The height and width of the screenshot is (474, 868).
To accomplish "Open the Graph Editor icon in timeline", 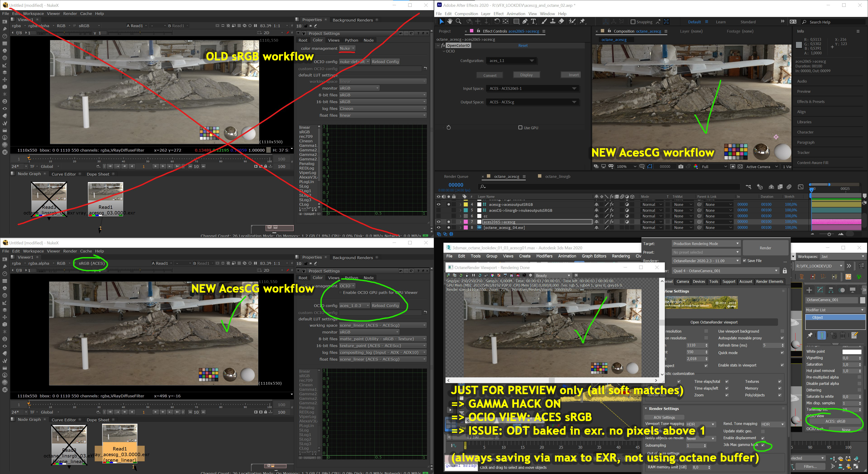I will click(x=801, y=187).
